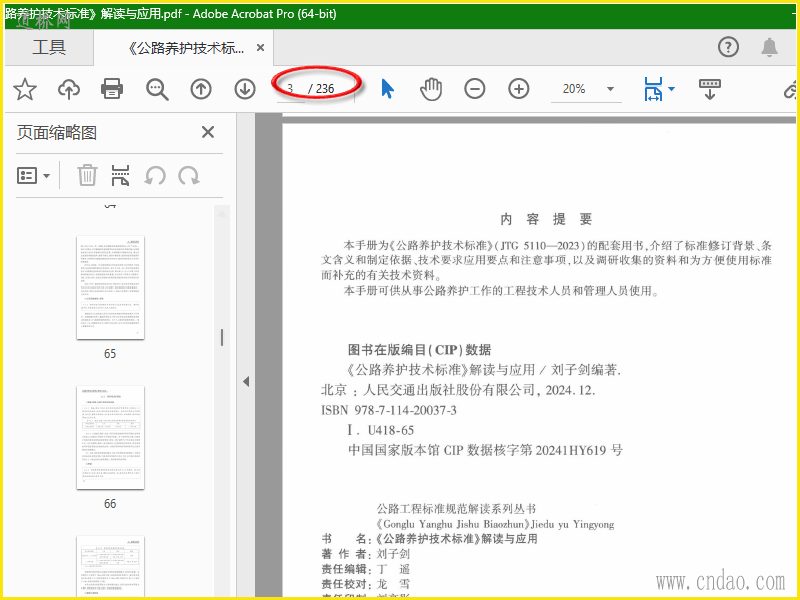Open the zoom level dropdown arrow
This screenshot has width=800, height=600.
point(610,89)
